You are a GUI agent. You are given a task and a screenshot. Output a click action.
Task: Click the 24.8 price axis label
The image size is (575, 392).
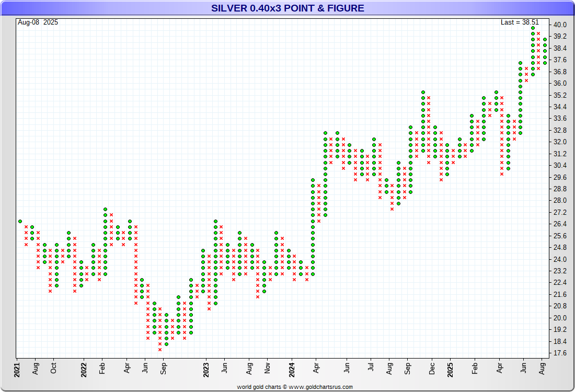coord(560,248)
